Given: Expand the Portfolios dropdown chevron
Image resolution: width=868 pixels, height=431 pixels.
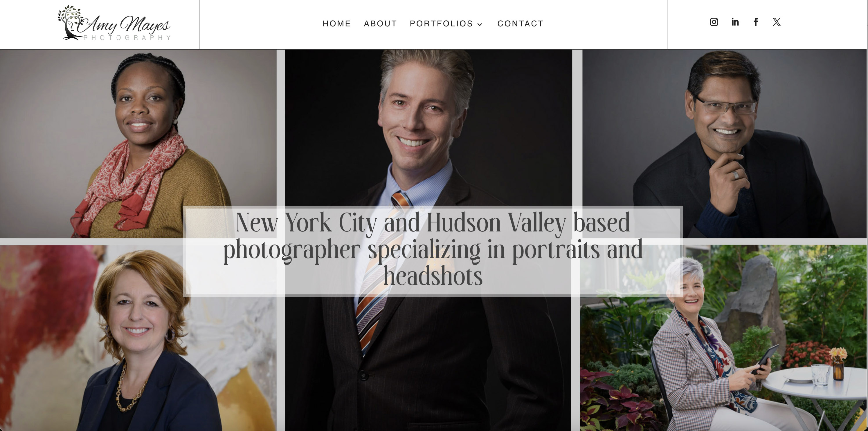Looking at the screenshot, I should coord(480,24).
